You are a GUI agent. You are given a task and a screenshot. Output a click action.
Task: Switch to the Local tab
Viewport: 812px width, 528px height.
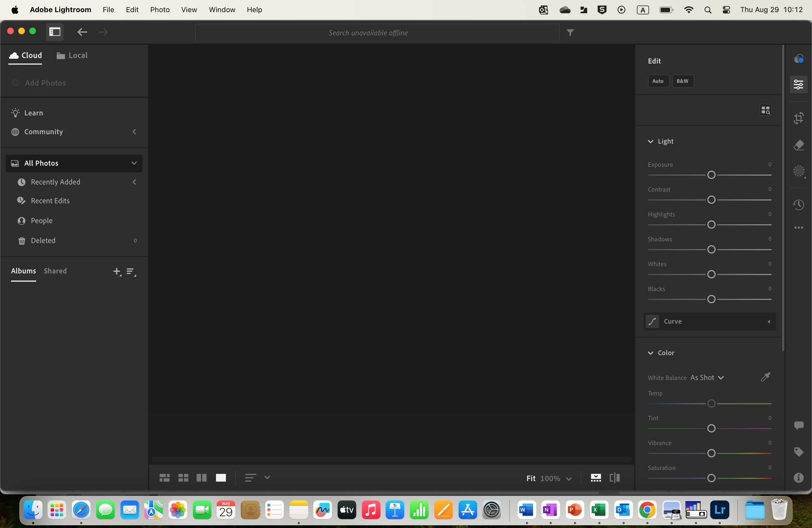coord(72,55)
